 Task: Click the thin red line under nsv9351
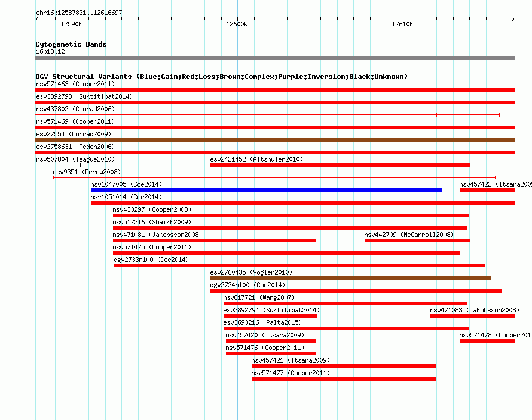(x=275, y=178)
